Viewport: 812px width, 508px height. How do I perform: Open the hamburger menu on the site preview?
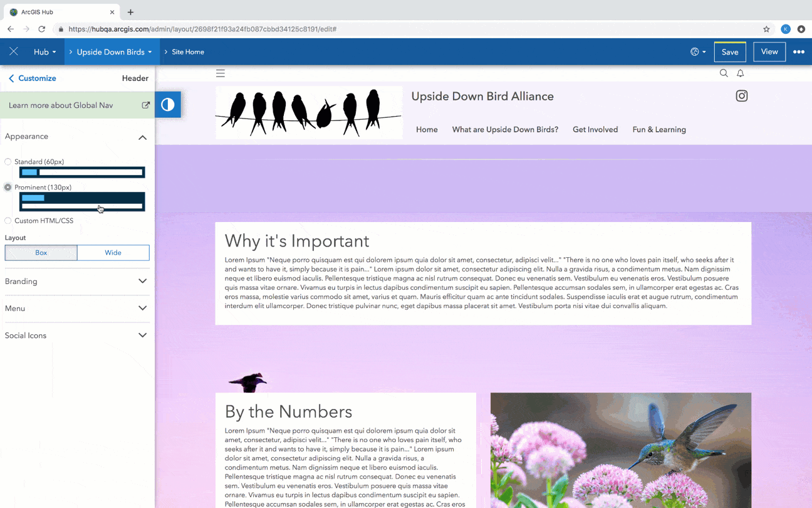click(x=221, y=73)
